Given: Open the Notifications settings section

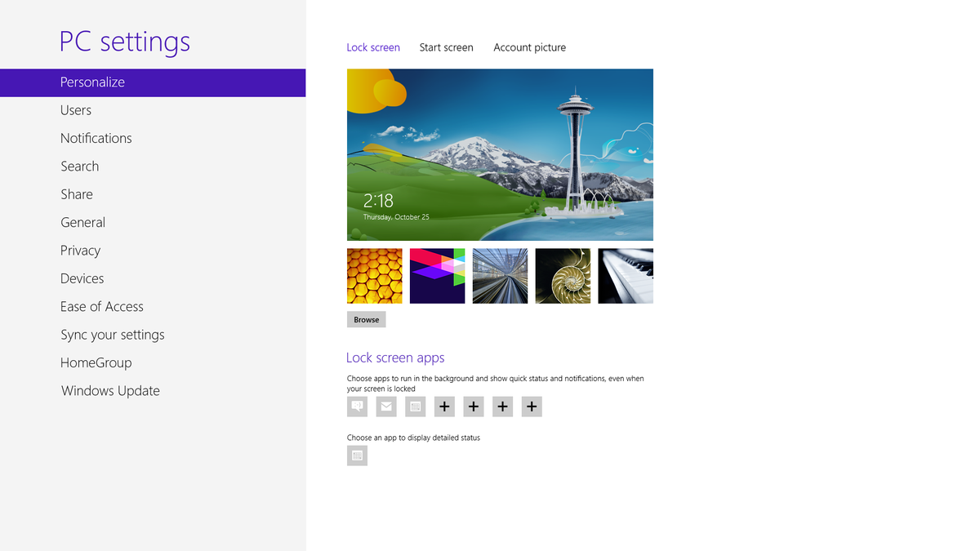Looking at the screenshot, I should click(96, 138).
